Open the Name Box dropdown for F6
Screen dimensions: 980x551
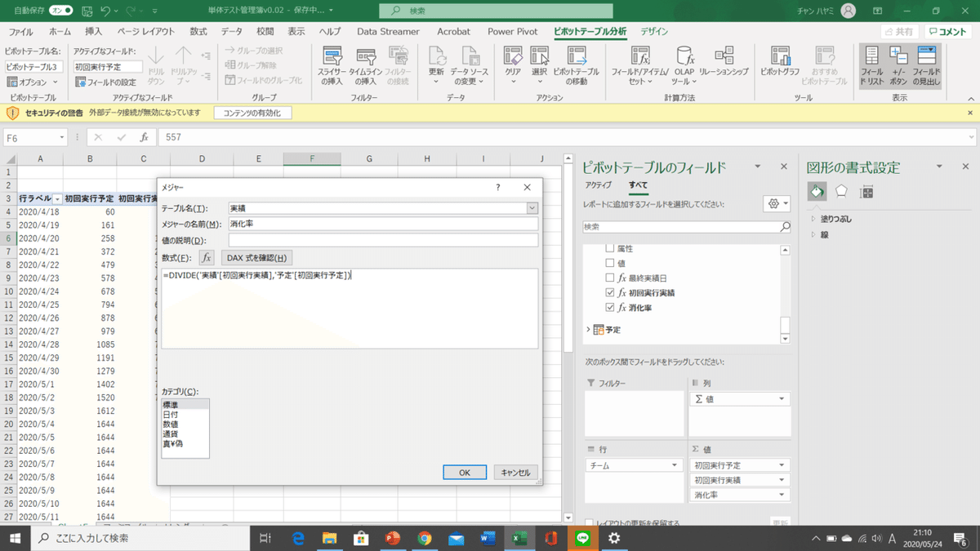pos(61,138)
